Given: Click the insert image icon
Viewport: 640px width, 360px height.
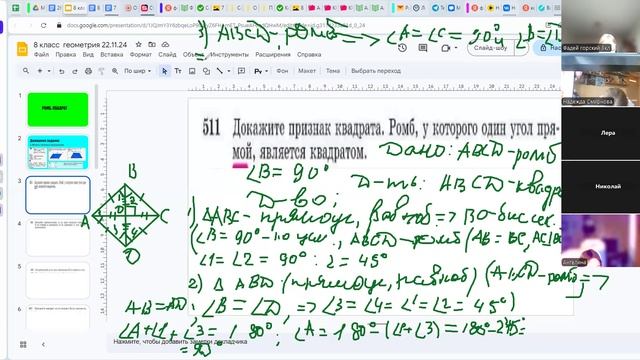Looking at the screenshot, I should pyautogui.click(x=192, y=71).
